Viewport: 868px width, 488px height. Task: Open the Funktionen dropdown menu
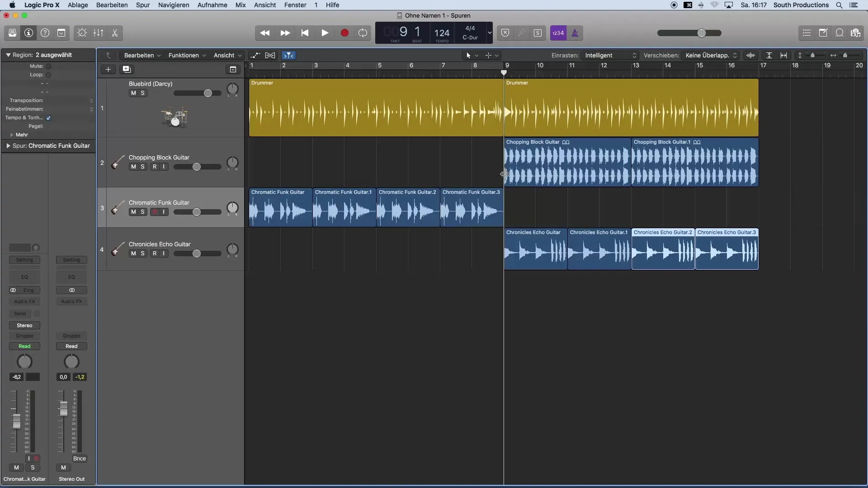pos(187,56)
